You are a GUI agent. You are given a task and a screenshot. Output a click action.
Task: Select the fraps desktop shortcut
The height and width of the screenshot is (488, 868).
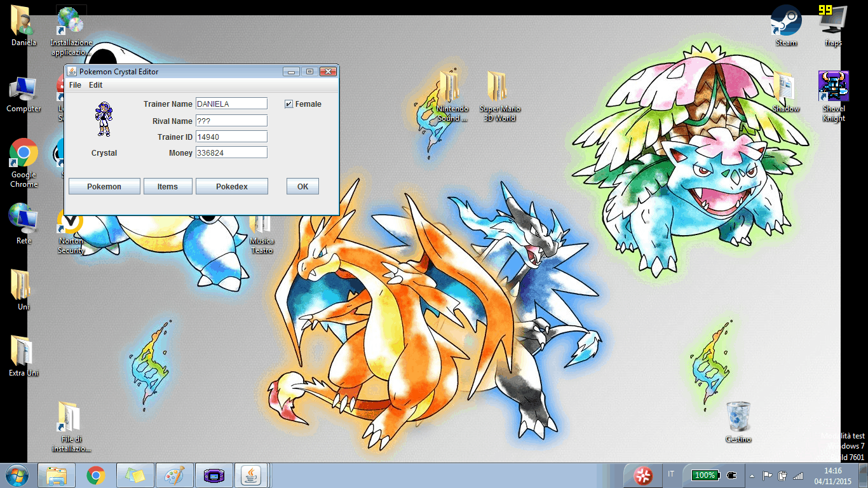[834, 26]
